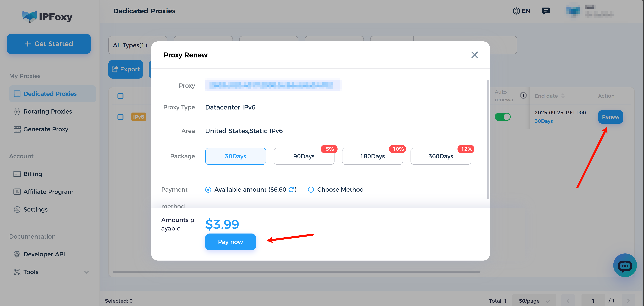Open the 50/page dropdown
This screenshot has width=644, height=306.
534,300
